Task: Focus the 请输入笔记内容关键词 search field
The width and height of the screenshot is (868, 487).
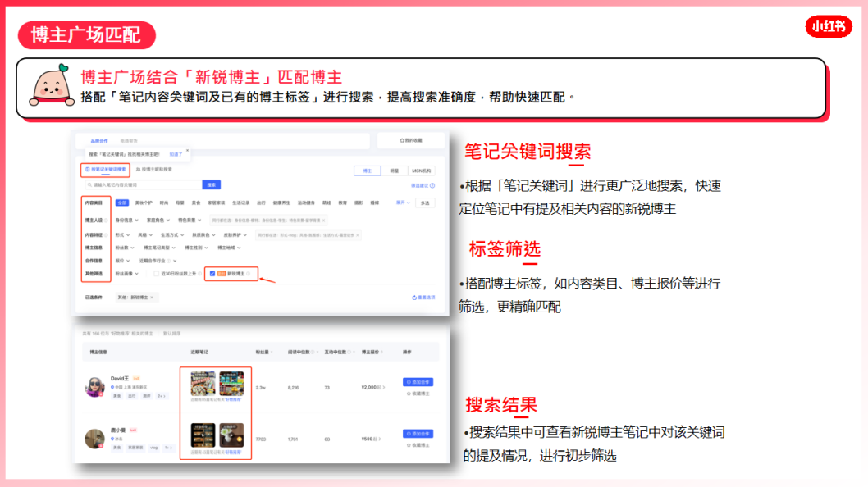Action: pyautogui.click(x=144, y=184)
